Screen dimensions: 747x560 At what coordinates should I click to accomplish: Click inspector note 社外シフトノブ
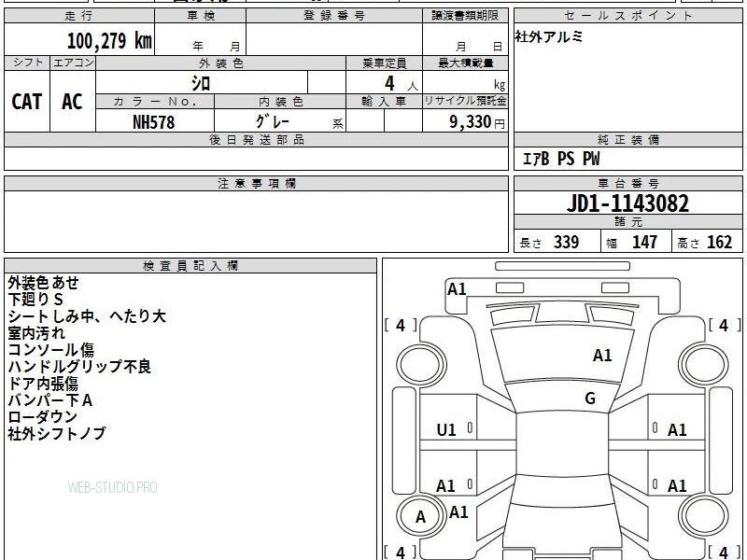coord(57,433)
